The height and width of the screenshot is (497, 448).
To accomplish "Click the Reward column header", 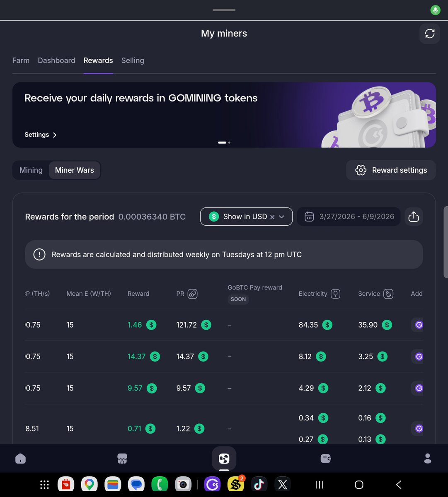I will pyautogui.click(x=138, y=294).
